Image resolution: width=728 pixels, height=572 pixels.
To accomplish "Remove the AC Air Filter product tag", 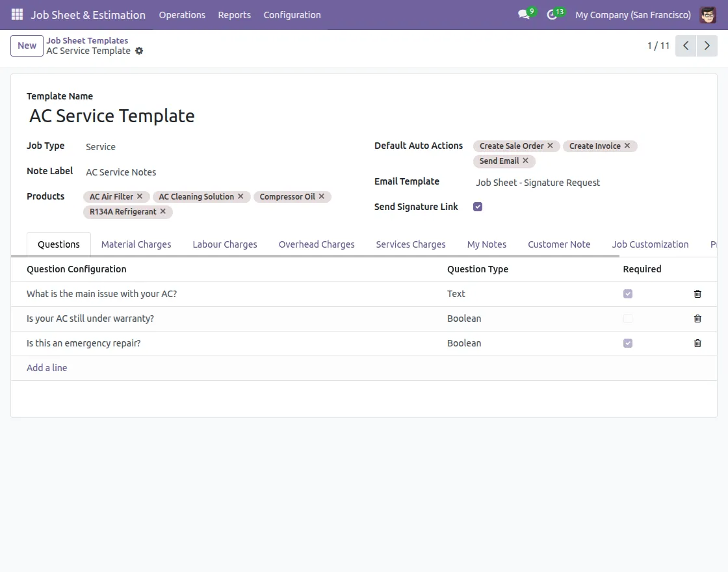I will coord(140,196).
